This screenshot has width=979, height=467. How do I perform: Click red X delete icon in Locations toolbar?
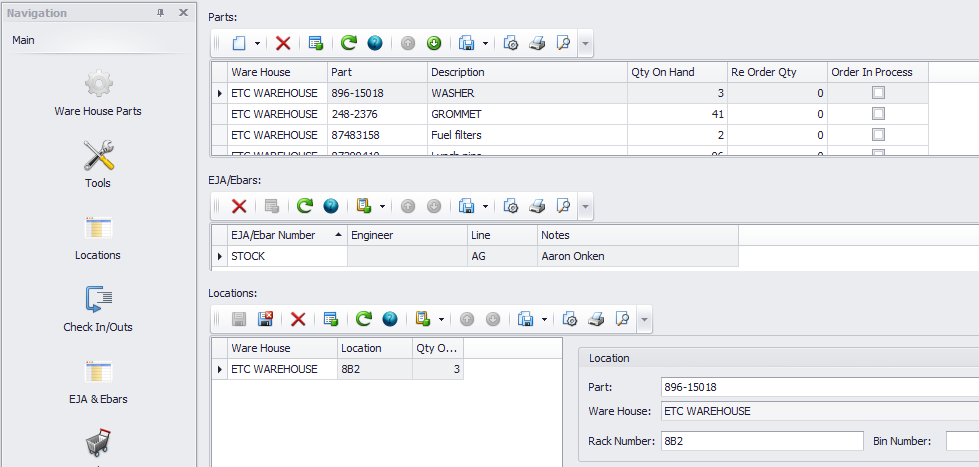tap(298, 319)
